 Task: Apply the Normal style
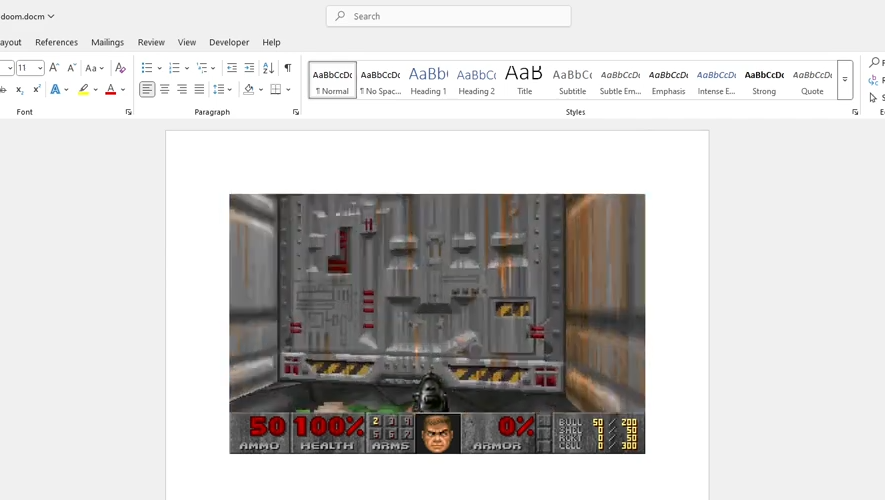[x=332, y=80]
